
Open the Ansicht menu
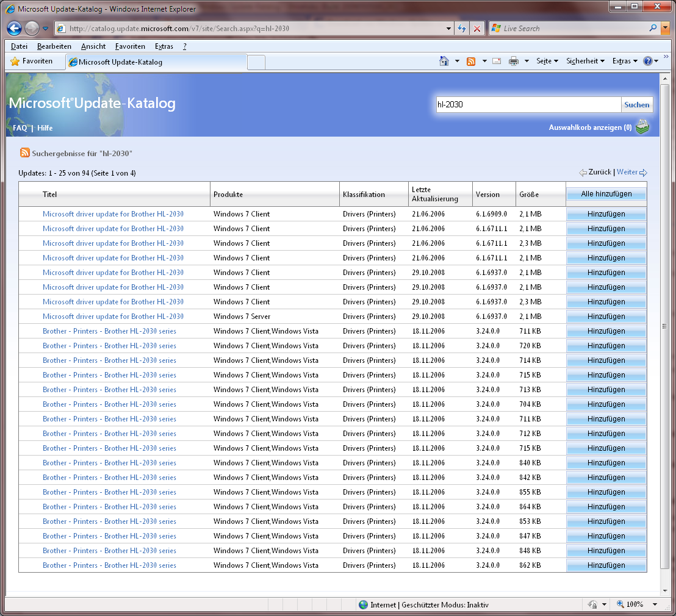tap(93, 46)
